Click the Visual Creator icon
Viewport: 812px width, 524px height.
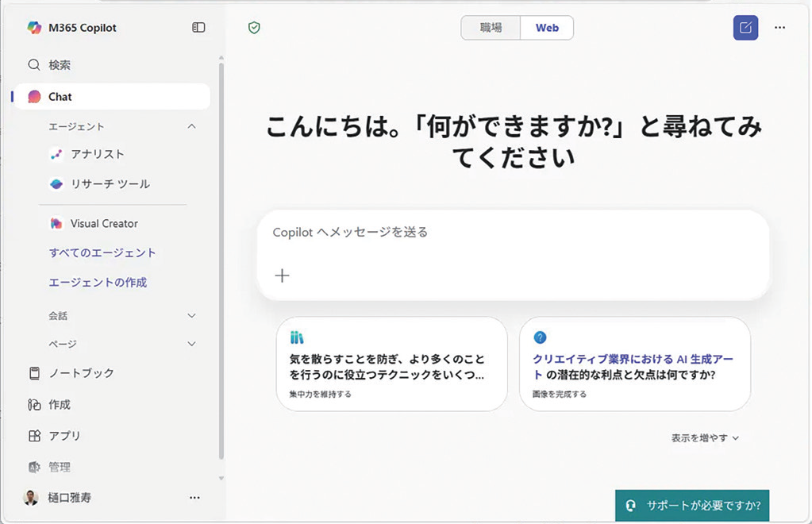pyautogui.click(x=56, y=224)
